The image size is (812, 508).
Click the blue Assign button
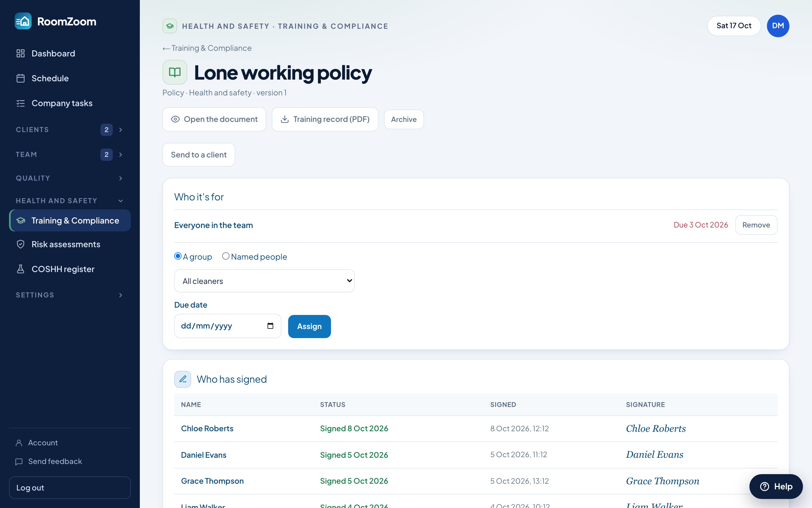(x=309, y=326)
